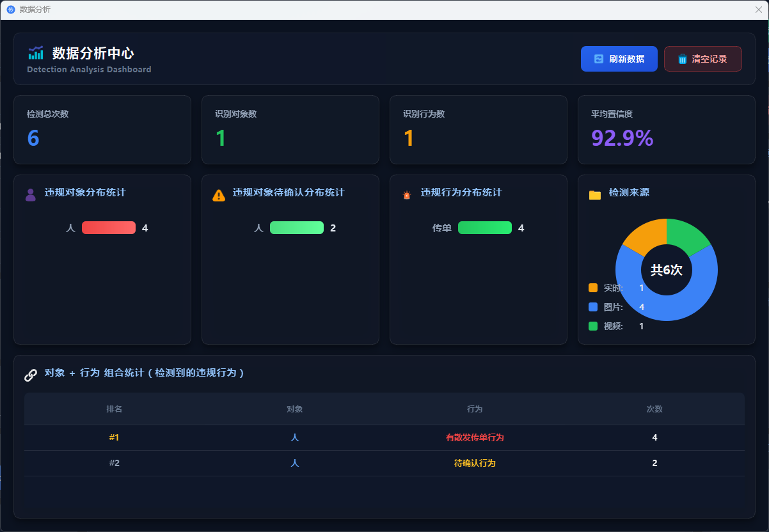Click the 次数 column header

tap(654, 409)
